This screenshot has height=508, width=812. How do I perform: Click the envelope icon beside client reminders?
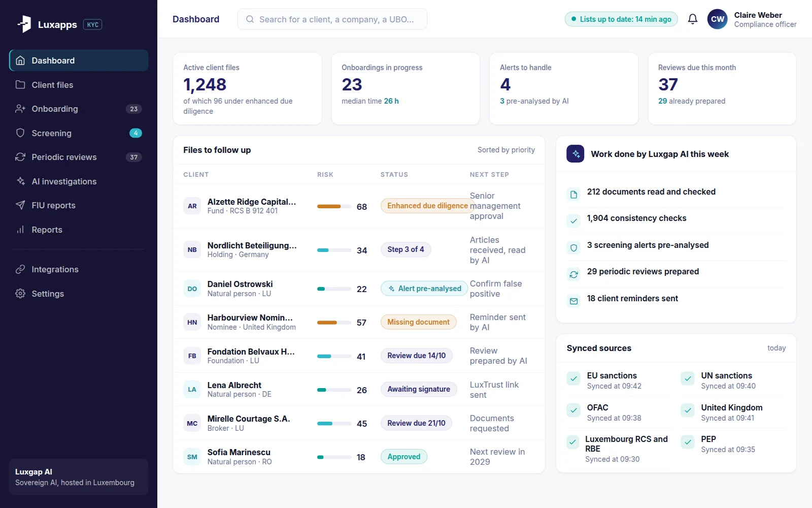tap(573, 301)
